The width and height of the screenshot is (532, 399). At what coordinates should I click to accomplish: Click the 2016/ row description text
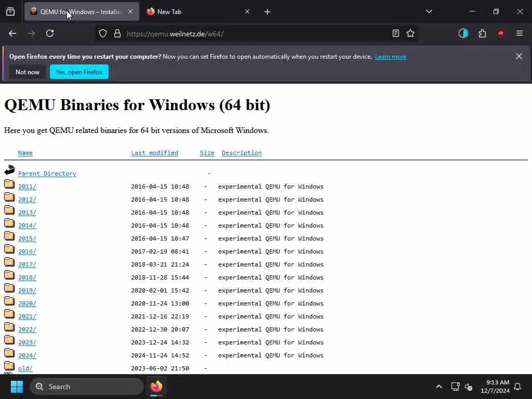271,251
